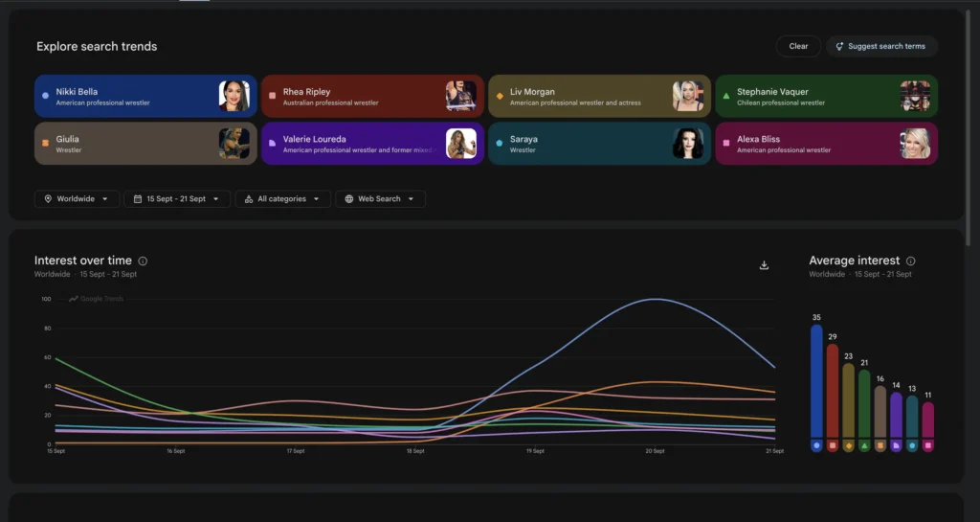The width and height of the screenshot is (980, 522).
Task: Click the orange icon under the 16 bar
Action: point(880,445)
